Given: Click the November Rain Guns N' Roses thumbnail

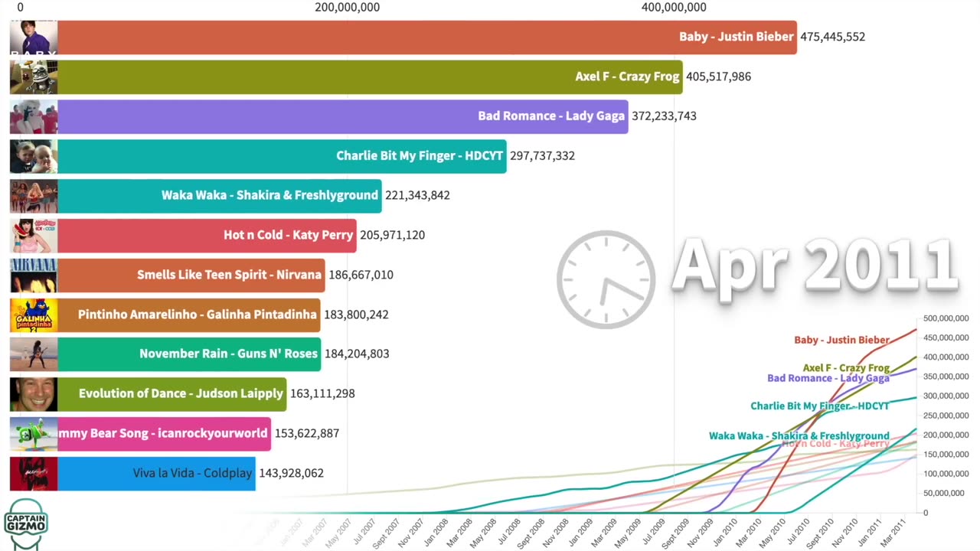Looking at the screenshot, I should [34, 354].
